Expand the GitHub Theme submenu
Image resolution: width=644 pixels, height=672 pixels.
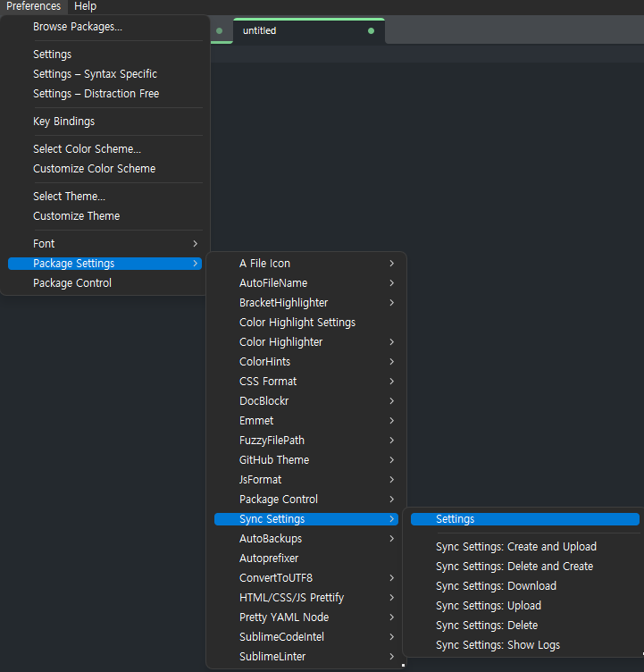pos(306,461)
